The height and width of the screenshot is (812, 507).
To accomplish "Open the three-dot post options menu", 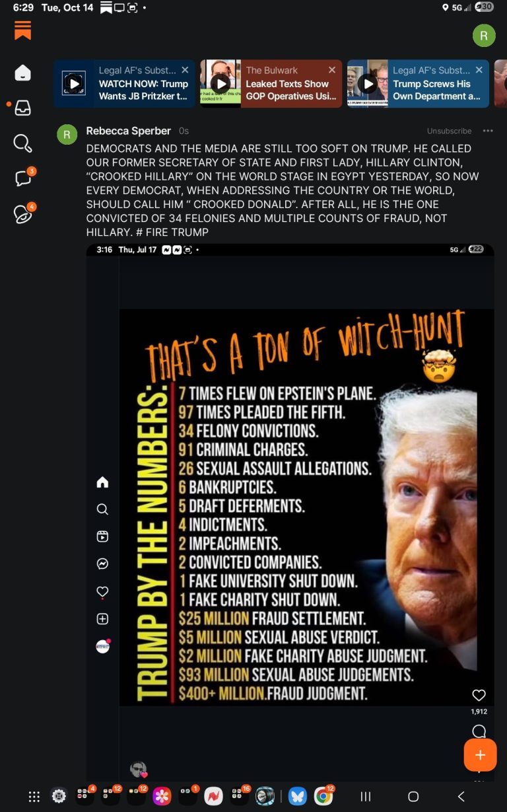I will [488, 131].
